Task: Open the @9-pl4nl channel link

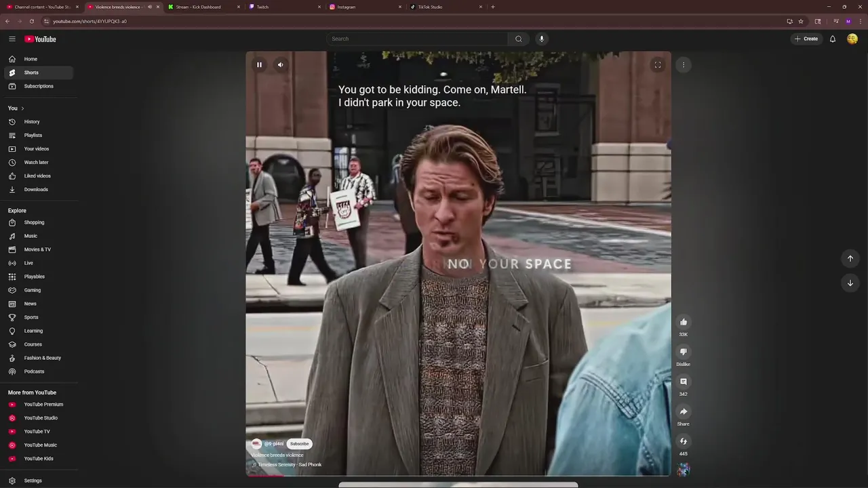Action: pyautogui.click(x=274, y=444)
